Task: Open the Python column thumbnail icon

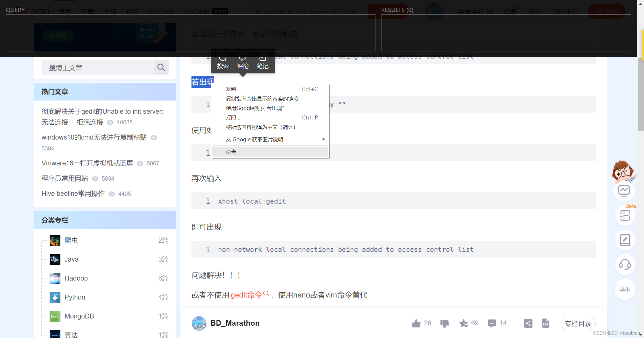Action: pos(55,298)
